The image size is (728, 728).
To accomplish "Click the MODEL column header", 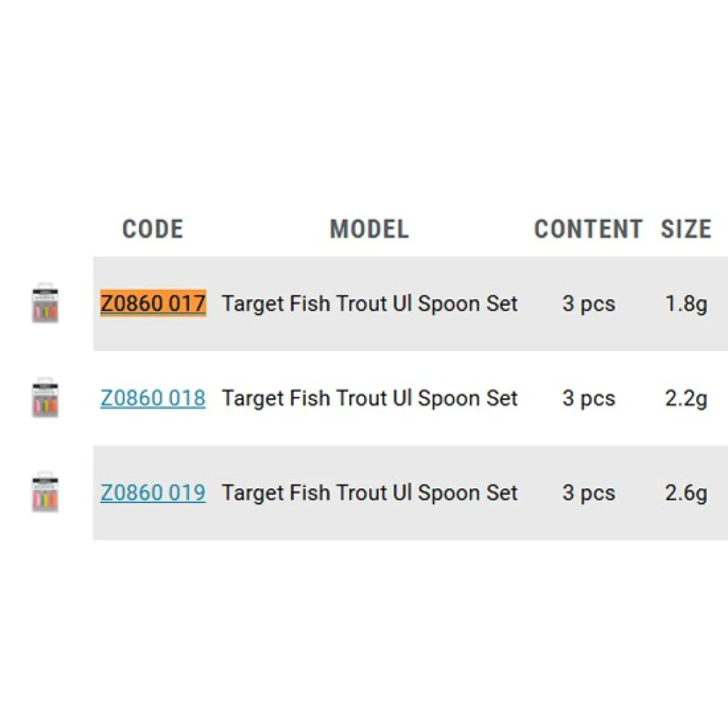I will click(x=370, y=229).
